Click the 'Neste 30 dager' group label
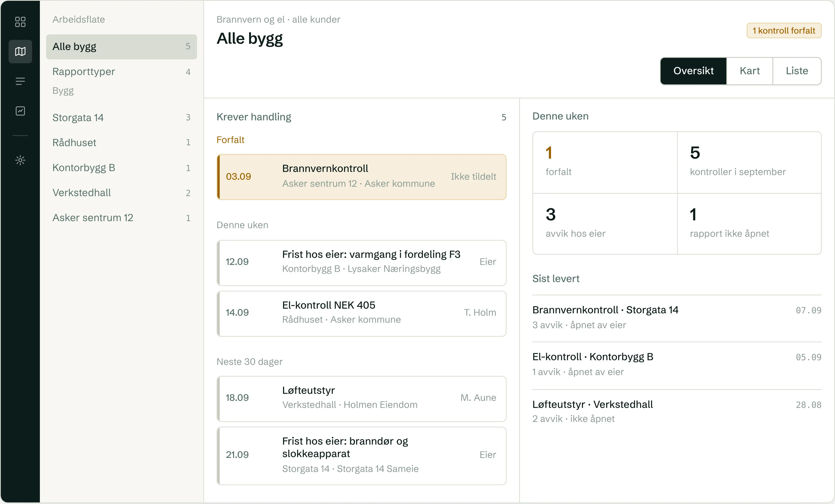Viewport: 835px width, 504px height. pyautogui.click(x=249, y=362)
